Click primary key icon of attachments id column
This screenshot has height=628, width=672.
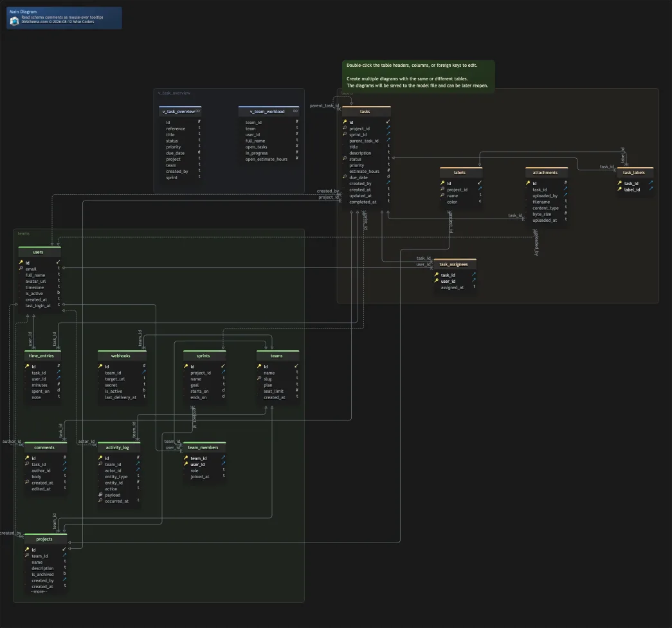(x=528, y=183)
